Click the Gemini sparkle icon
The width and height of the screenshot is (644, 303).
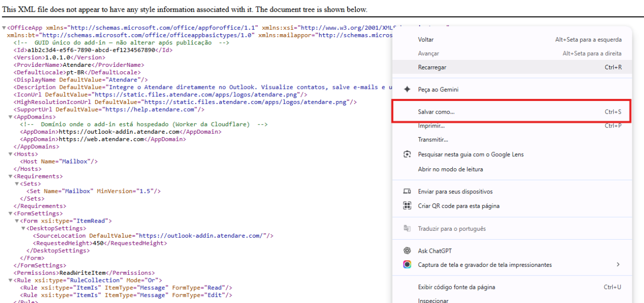click(408, 89)
